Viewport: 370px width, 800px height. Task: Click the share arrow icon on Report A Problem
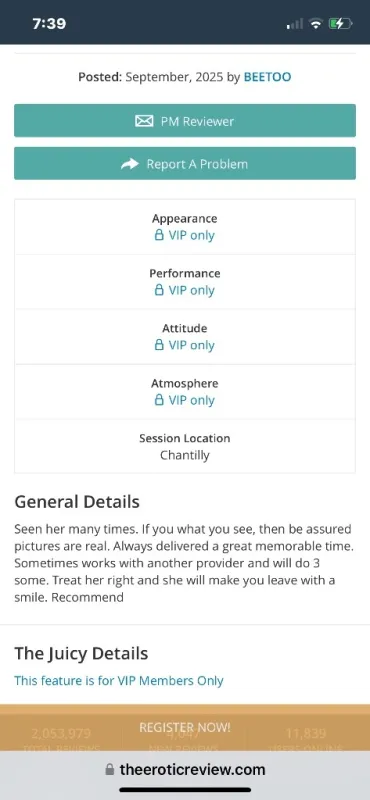[x=130, y=164]
